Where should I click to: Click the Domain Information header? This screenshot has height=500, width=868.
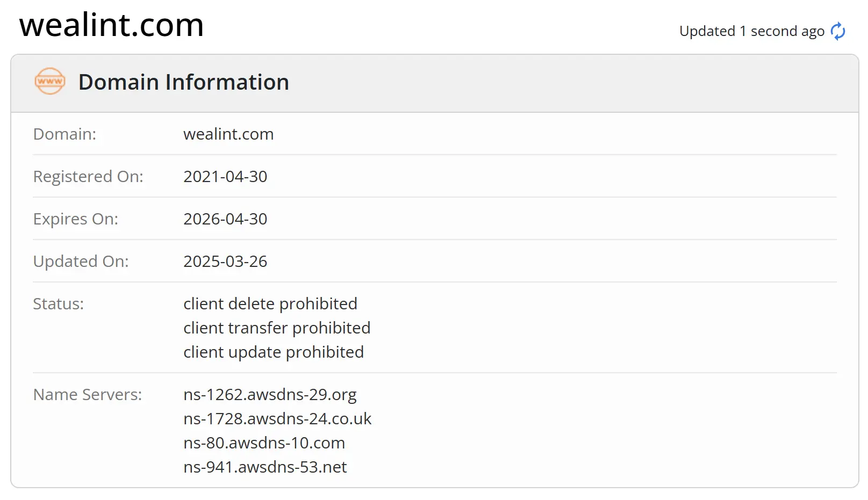(x=183, y=82)
